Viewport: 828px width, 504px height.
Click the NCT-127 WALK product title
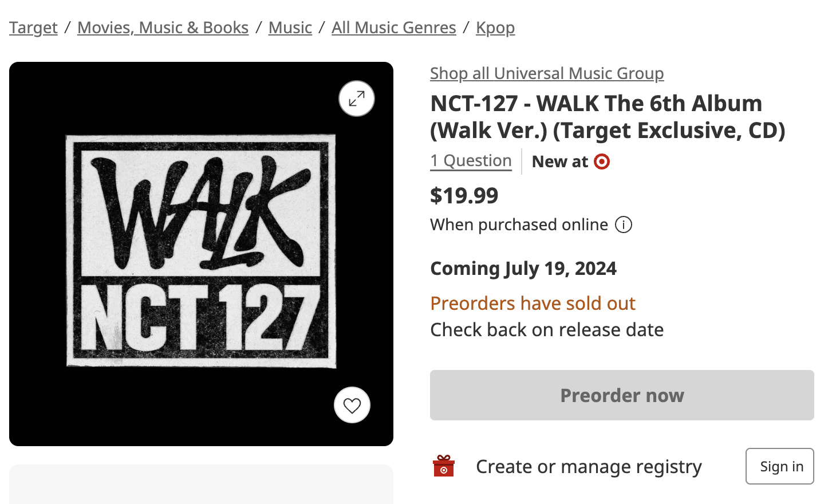click(608, 117)
